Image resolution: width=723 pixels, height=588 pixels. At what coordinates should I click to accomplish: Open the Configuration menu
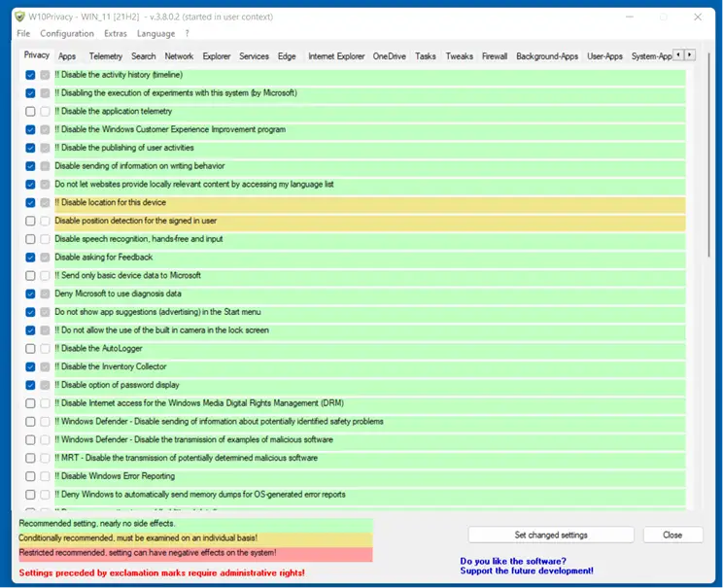[67, 33]
